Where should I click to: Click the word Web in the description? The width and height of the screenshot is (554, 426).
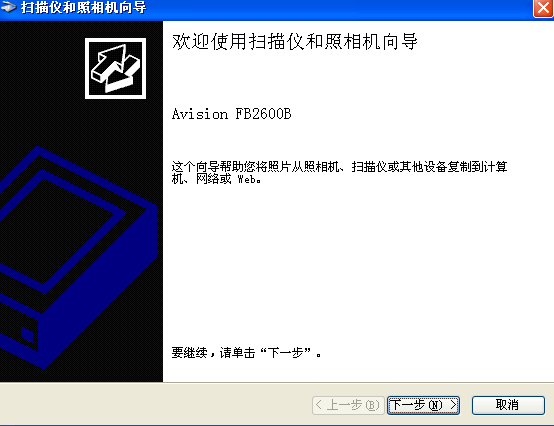(247, 179)
